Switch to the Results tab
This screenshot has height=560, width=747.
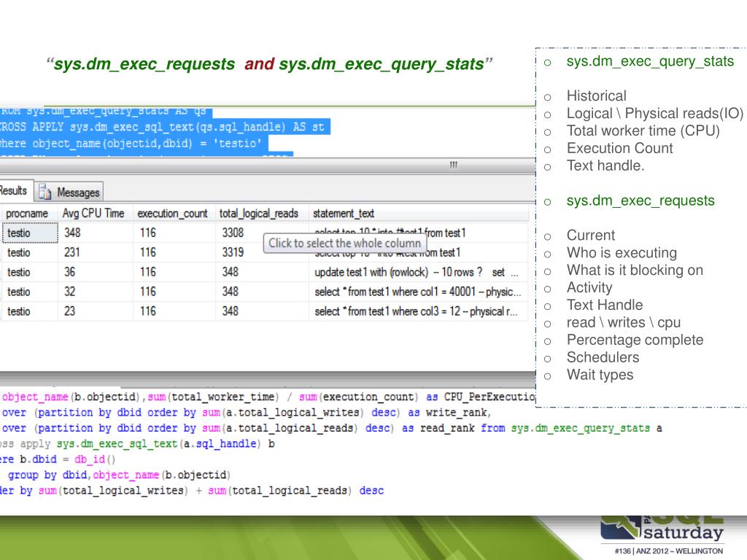[13, 191]
